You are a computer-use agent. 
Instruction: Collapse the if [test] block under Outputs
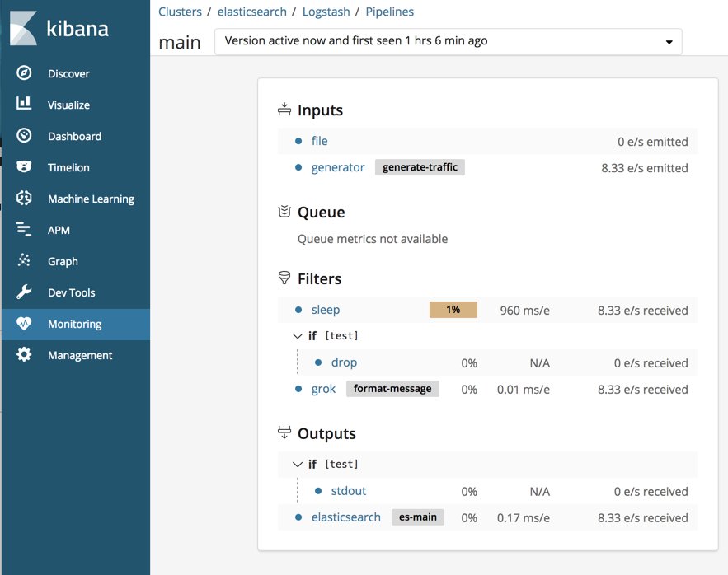coord(298,464)
